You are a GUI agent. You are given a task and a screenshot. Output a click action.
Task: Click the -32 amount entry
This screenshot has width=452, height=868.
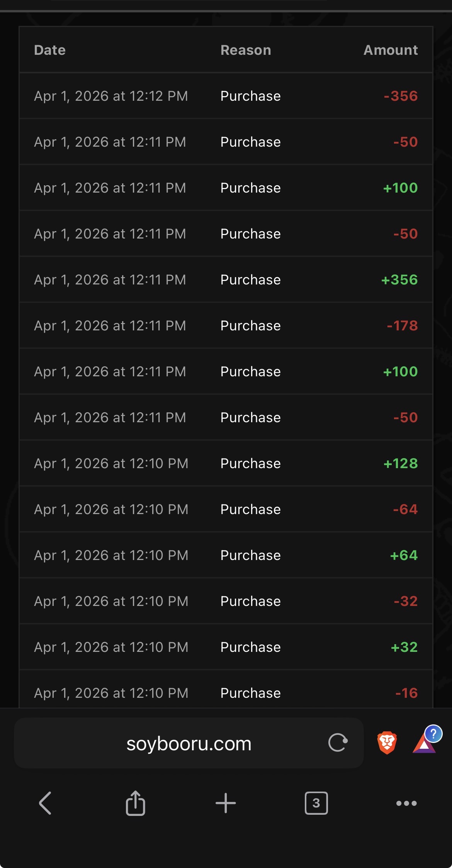[406, 601]
